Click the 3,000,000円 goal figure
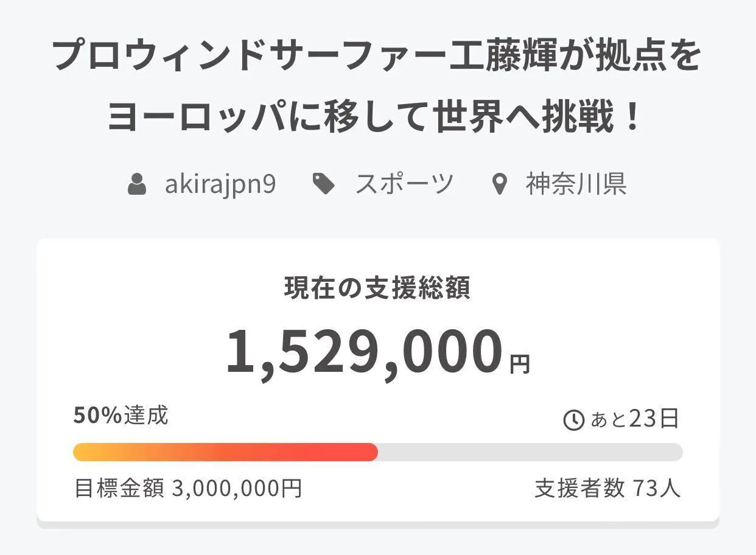 [237, 488]
